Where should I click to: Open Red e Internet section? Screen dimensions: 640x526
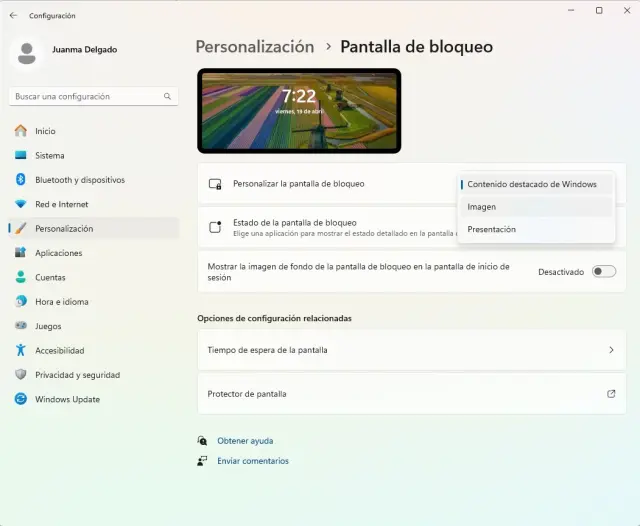pos(61,204)
